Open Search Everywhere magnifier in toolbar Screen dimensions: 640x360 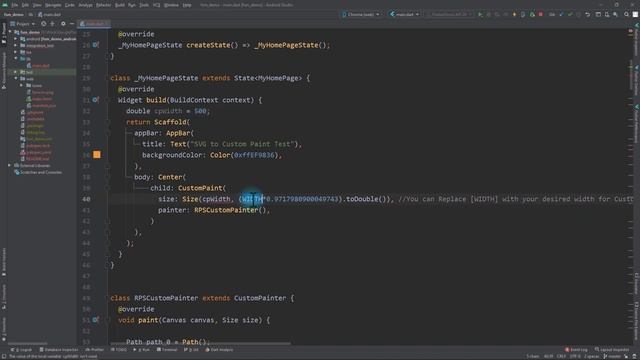tap(627, 14)
